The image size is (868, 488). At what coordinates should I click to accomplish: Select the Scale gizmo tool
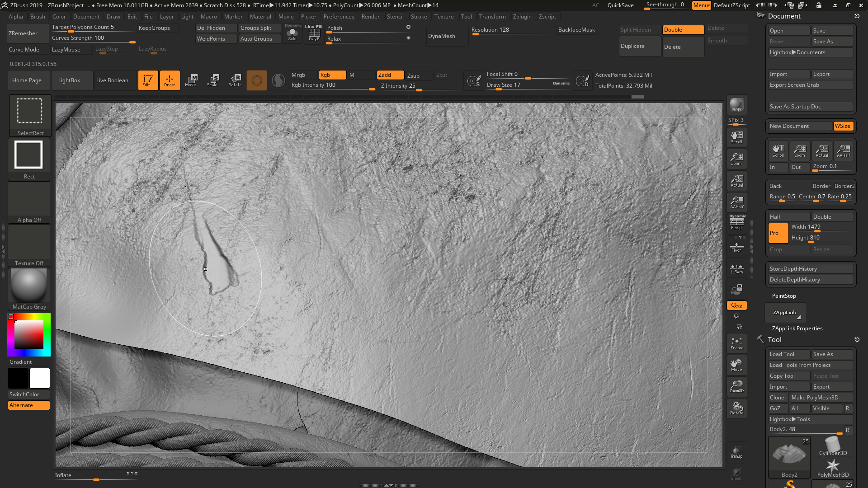tap(213, 80)
